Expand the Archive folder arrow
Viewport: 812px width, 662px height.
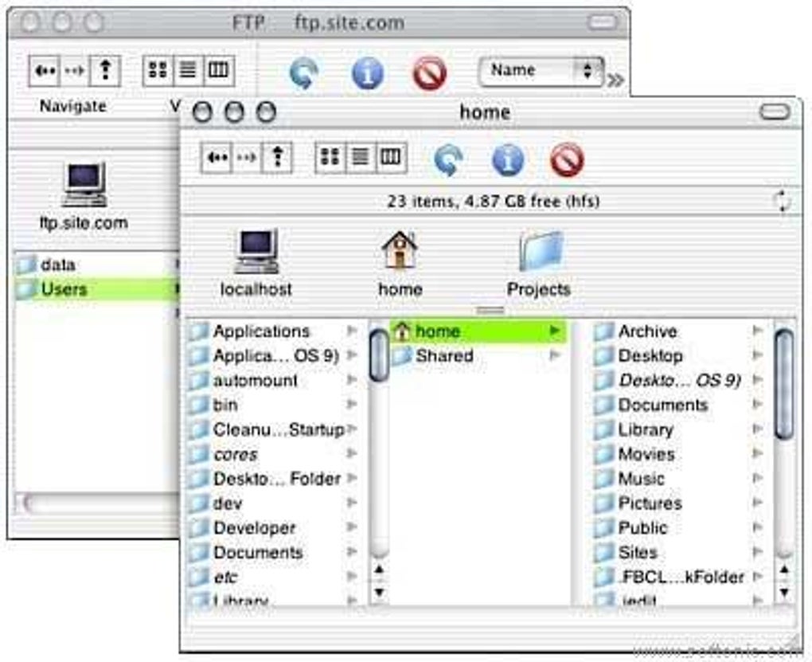[x=757, y=331]
